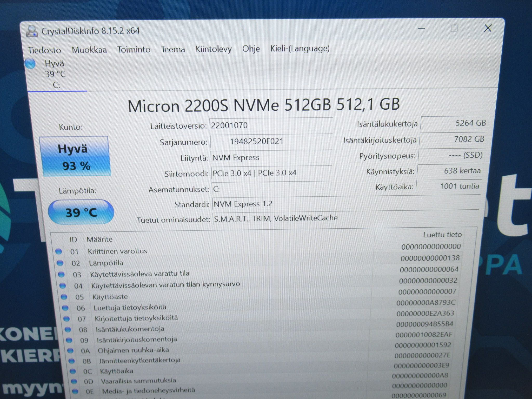Screen dimensions: 532x399
Task: Click the status dot for Isäntälukukomentoja row
Action: point(68,329)
